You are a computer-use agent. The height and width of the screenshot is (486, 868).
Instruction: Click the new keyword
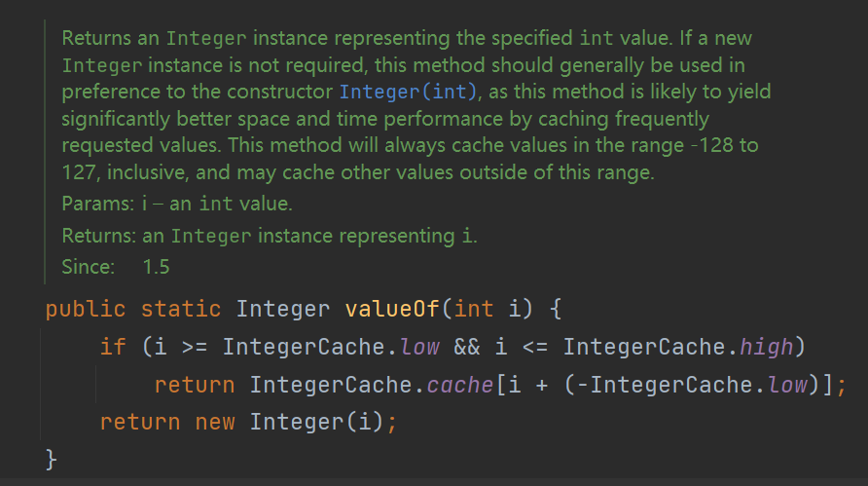tap(215, 422)
